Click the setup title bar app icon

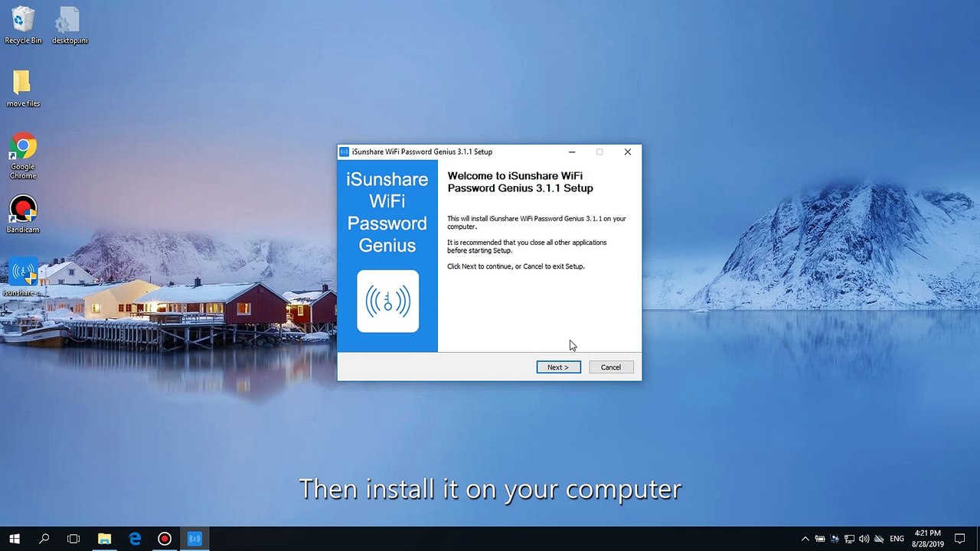(345, 152)
